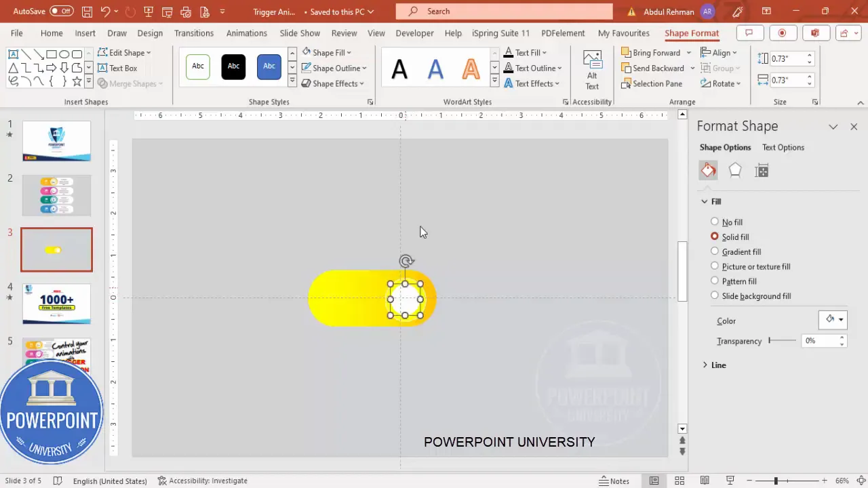Image resolution: width=868 pixels, height=488 pixels.
Task: Click the 66% zoom level
Action: [x=842, y=481]
